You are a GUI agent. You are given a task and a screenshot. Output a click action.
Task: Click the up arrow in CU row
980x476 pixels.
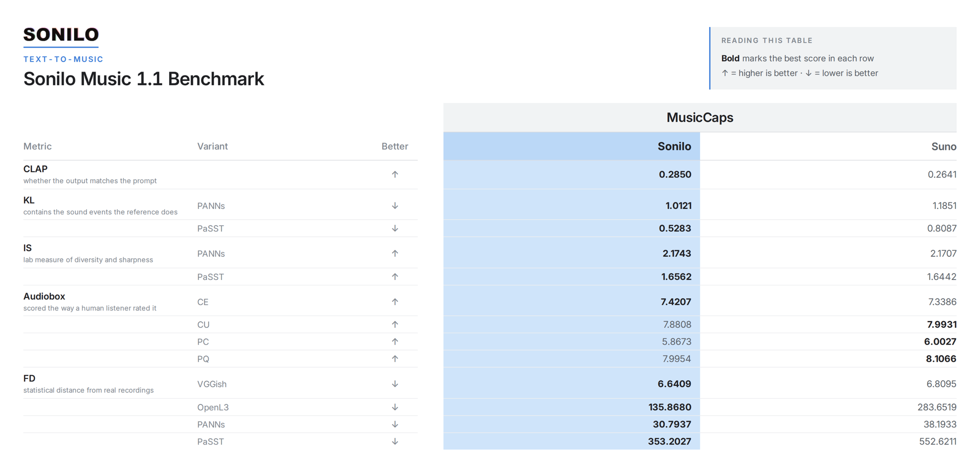[x=395, y=325]
